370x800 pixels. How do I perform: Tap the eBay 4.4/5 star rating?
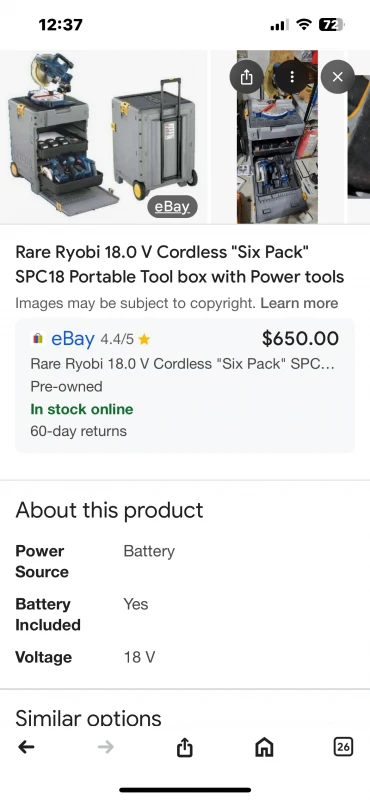[x=125, y=339]
